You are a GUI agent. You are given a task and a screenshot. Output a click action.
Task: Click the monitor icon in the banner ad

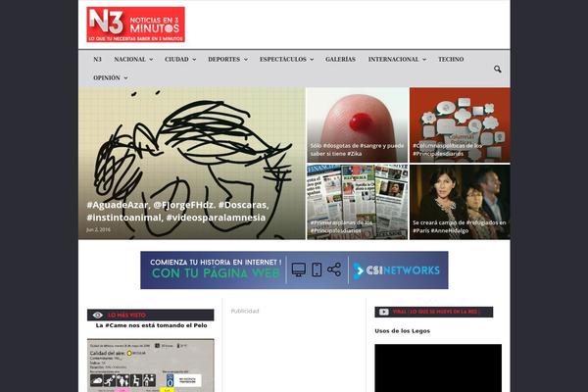pyautogui.click(x=299, y=269)
